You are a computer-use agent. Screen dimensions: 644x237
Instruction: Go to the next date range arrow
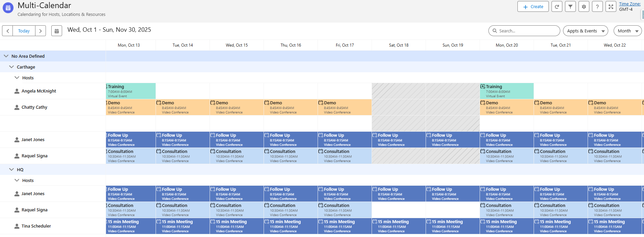tap(41, 31)
